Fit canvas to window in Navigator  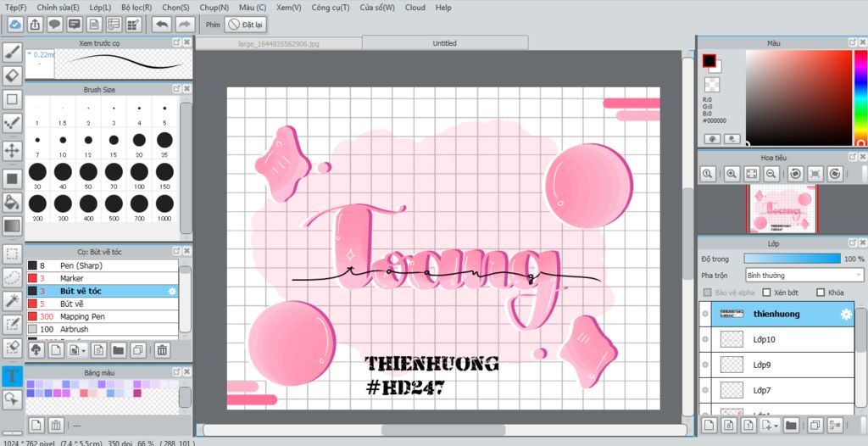click(751, 174)
